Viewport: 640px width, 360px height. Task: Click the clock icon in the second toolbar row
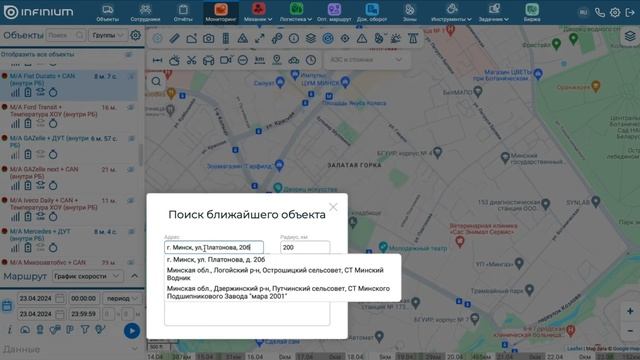[311, 60]
